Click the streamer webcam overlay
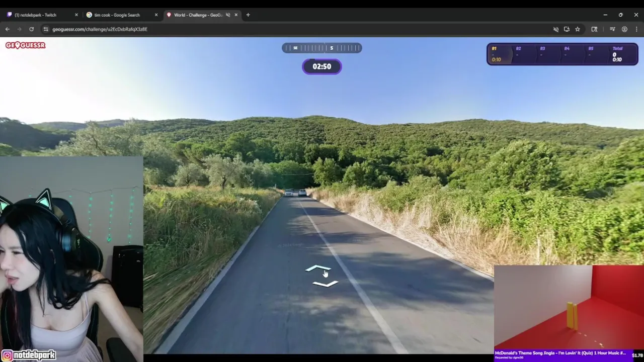 point(71,259)
